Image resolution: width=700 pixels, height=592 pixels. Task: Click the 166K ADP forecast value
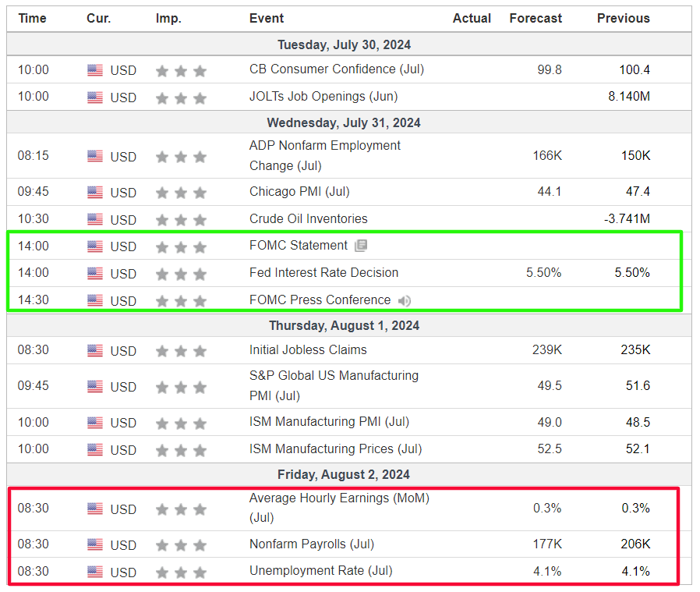click(547, 156)
